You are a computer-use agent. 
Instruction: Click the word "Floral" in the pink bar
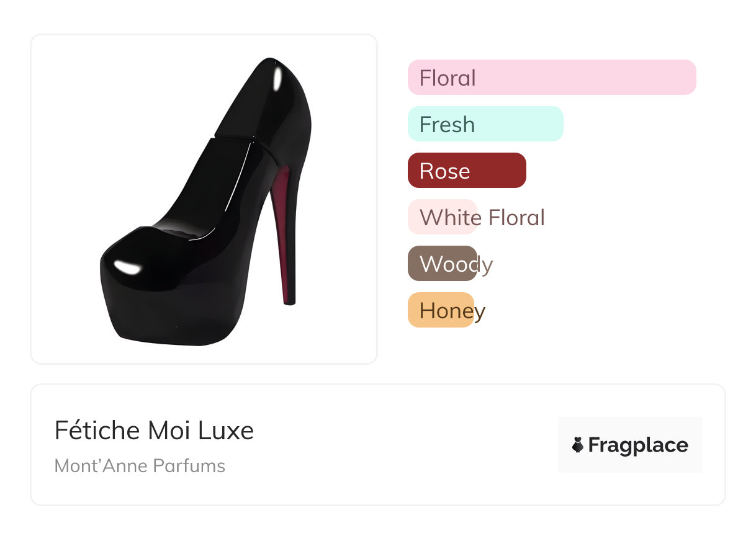(x=448, y=78)
